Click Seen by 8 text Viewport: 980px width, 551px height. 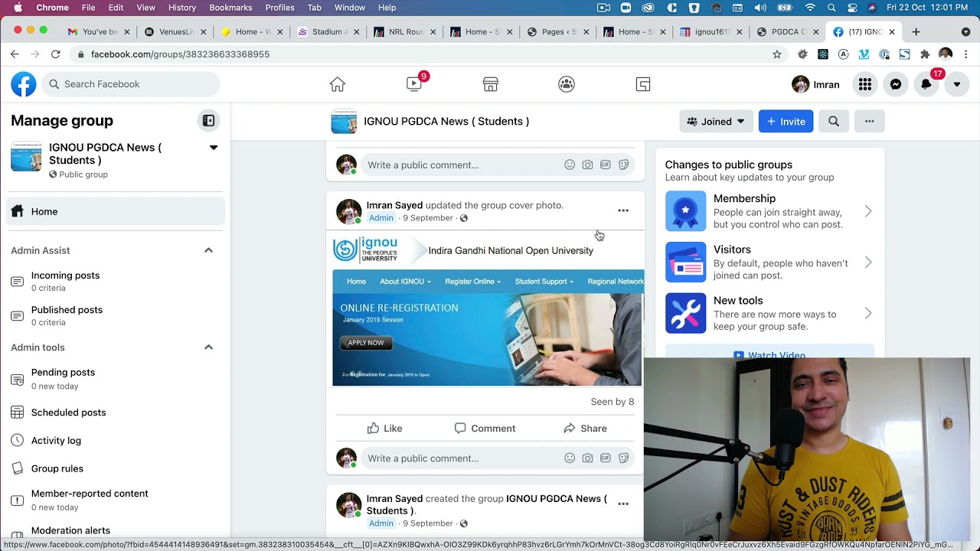[x=612, y=402]
